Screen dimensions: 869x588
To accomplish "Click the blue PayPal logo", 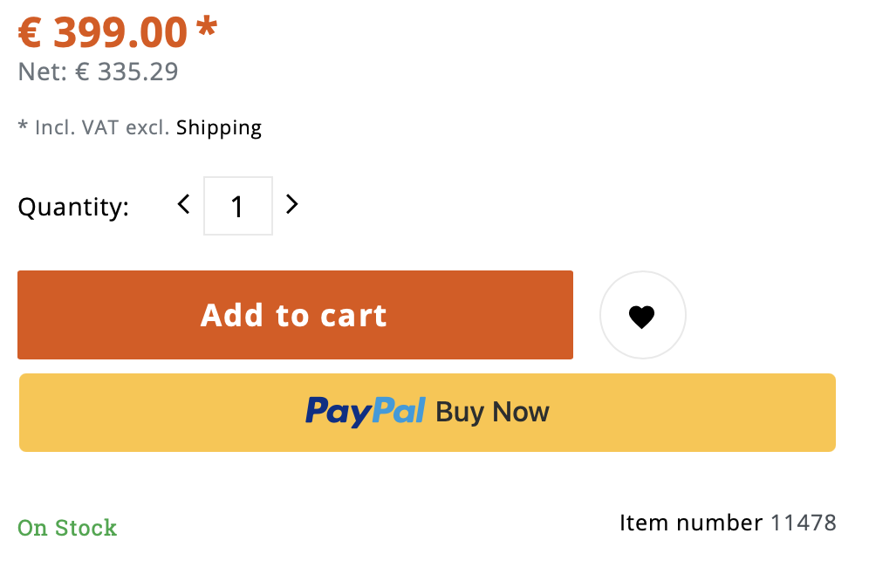I will pyautogui.click(x=365, y=411).
